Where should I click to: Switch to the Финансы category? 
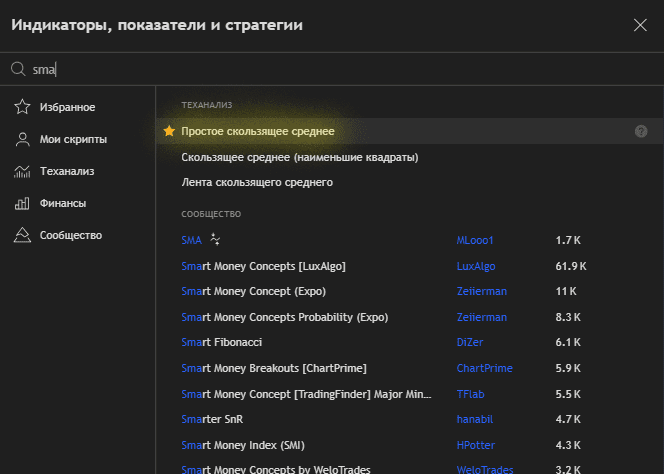63,203
